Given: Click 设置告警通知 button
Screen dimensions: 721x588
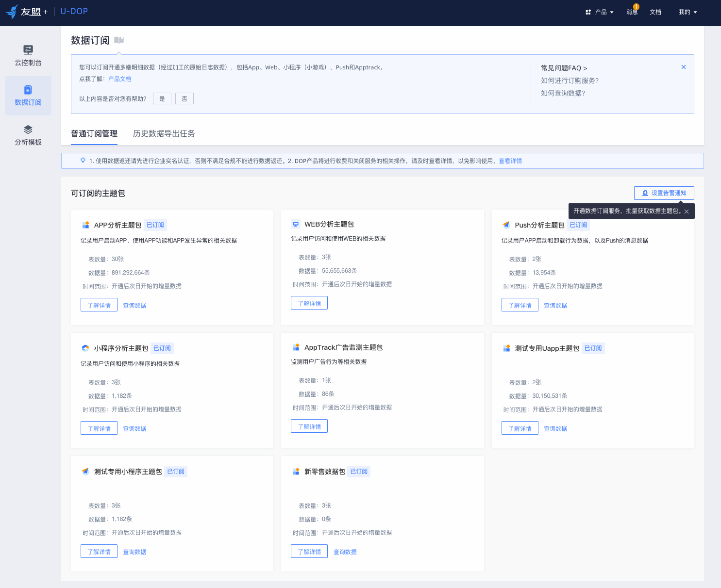Looking at the screenshot, I should 664,193.
